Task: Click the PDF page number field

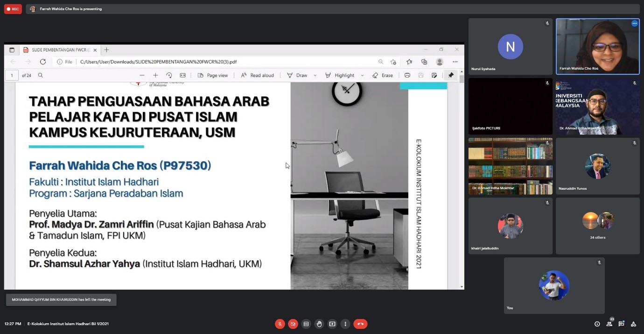Action: tap(12, 75)
